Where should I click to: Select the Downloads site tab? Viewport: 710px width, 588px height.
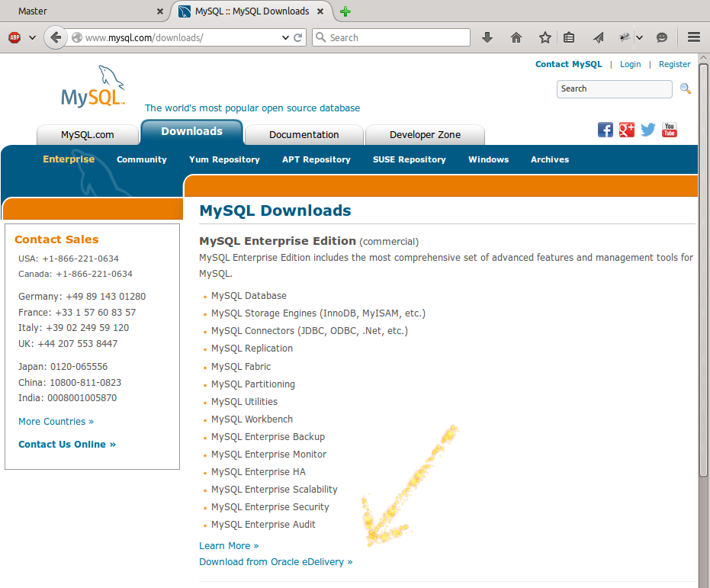point(192,132)
